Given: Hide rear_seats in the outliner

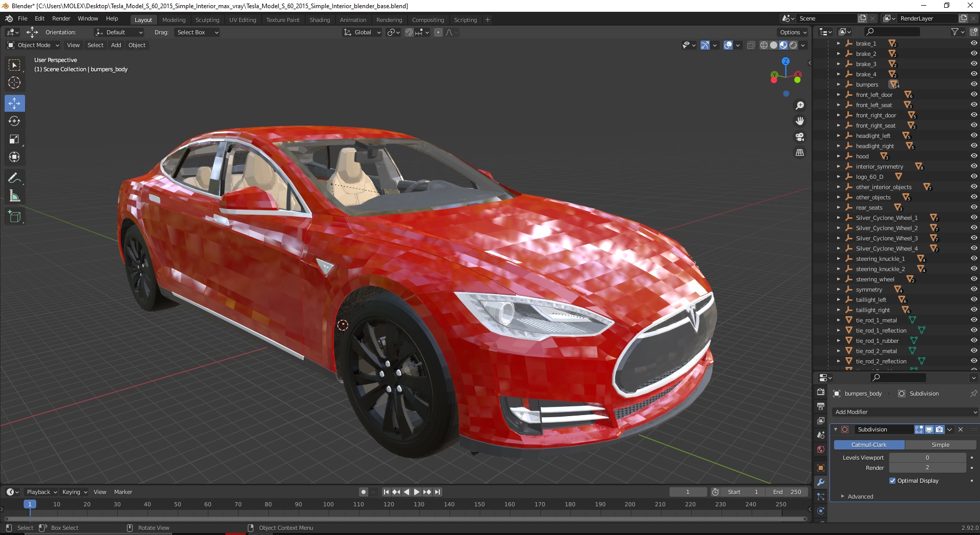Looking at the screenshot, I should click(x=974, y=208).
